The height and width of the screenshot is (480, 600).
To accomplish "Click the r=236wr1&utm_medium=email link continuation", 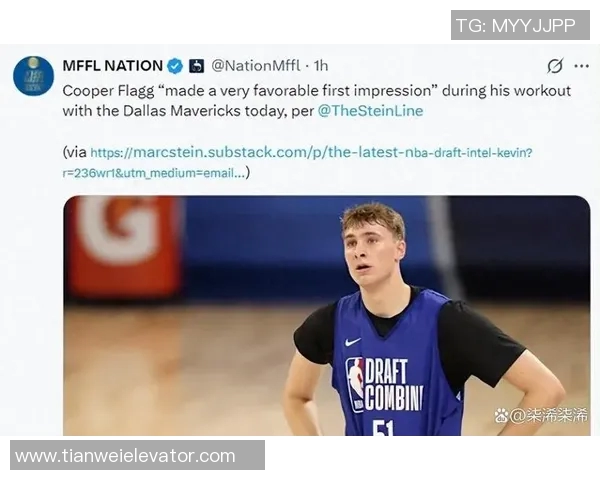I will (153, 173).
